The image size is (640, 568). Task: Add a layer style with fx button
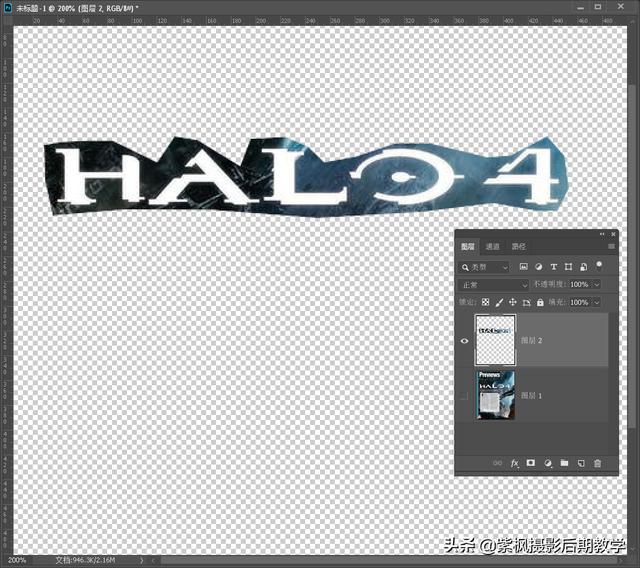click(515, 463)
